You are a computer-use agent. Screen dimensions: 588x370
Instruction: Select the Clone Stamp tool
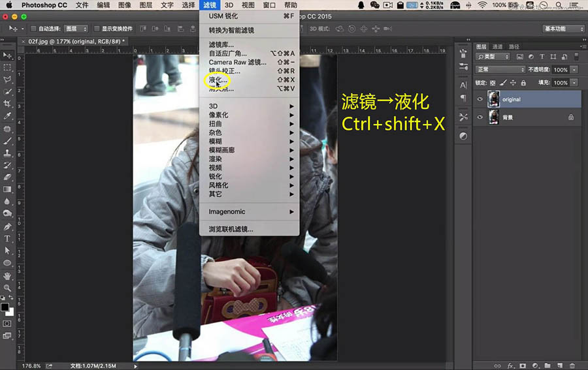coord(7,153)
